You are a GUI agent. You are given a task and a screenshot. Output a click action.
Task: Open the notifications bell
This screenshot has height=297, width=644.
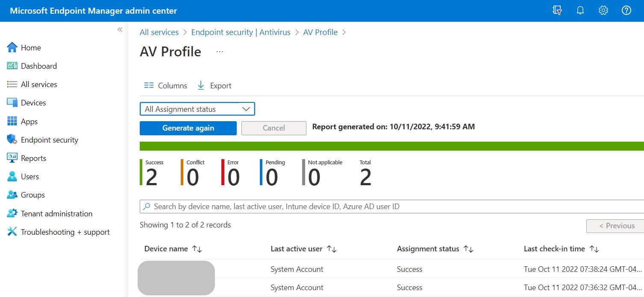coord(580,11)
